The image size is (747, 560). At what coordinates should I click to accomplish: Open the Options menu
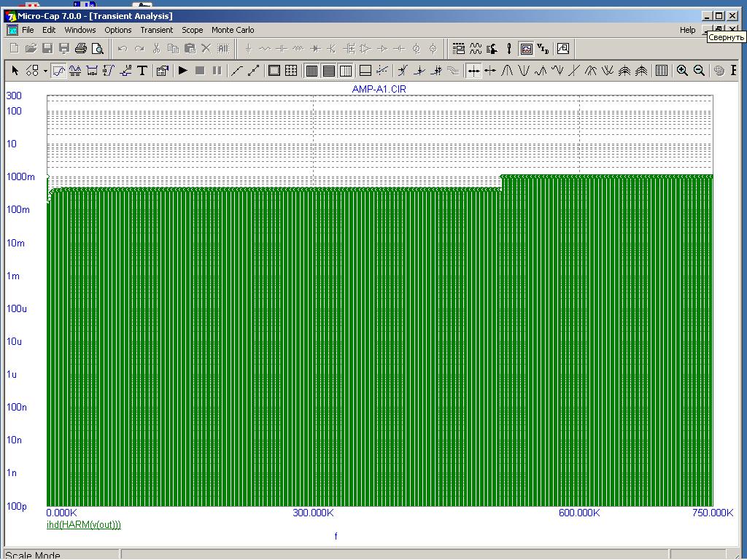coord(117,29)
